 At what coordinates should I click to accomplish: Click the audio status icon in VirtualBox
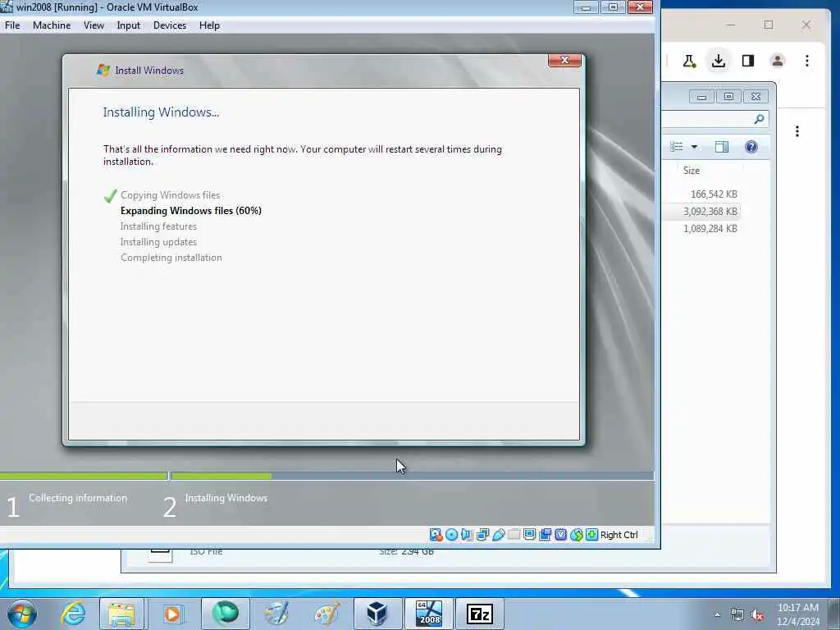[x=467, y=535]
